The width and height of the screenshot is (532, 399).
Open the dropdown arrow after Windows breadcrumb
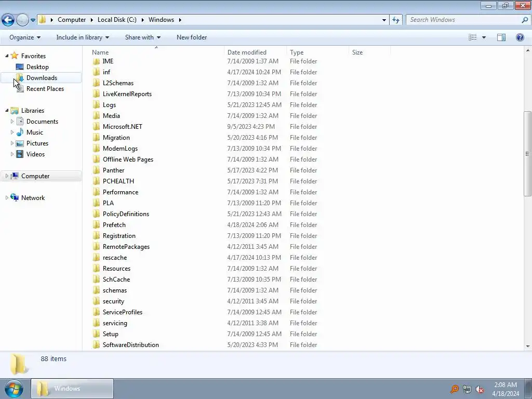pyautogui.click(x=180, y=20)
